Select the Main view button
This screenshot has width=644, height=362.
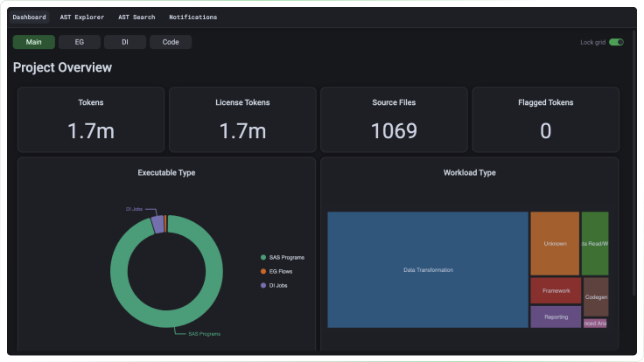(x=33, y=42)
